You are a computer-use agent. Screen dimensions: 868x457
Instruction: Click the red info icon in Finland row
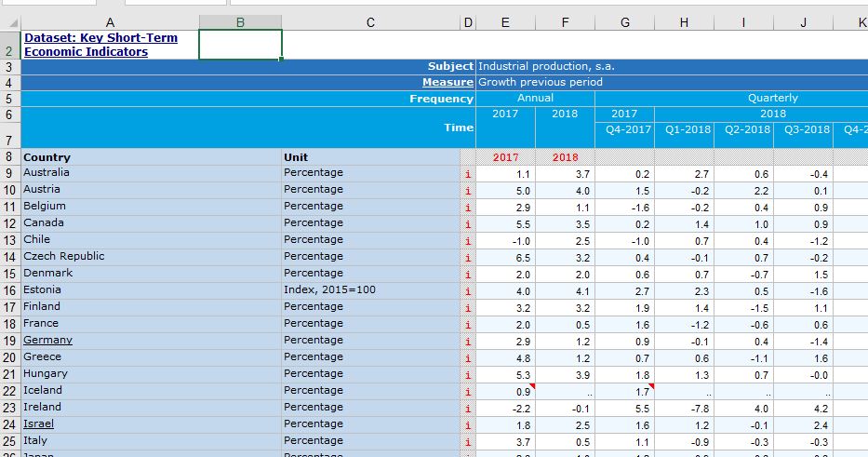(x=468, y=308)
